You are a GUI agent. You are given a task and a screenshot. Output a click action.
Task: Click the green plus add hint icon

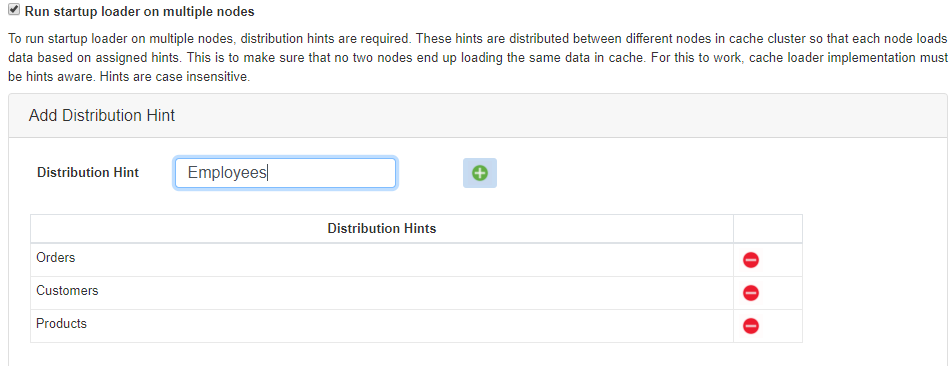pos(480,173)
